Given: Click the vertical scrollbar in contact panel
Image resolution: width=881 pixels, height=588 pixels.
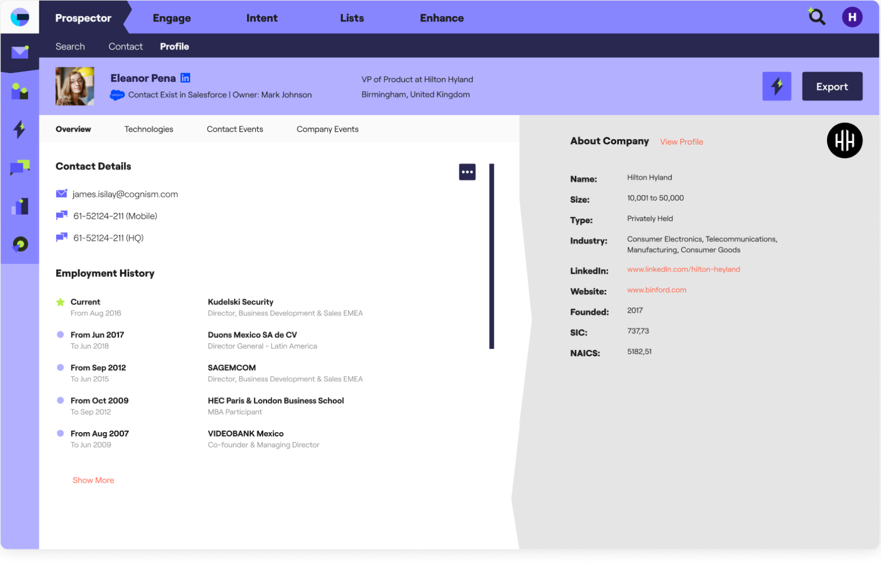Looking at the screenshot, I should (x=491, y=256).
